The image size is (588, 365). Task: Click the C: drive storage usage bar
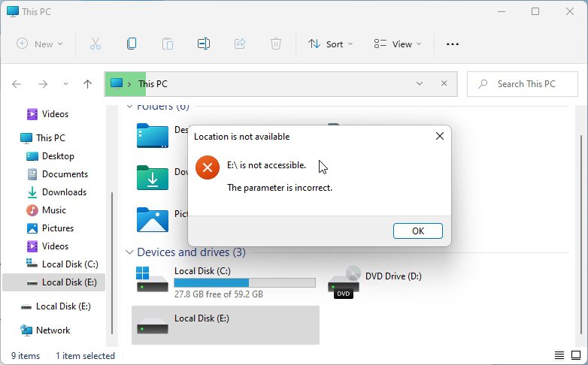pyautogui.click(x=244, y=282)
